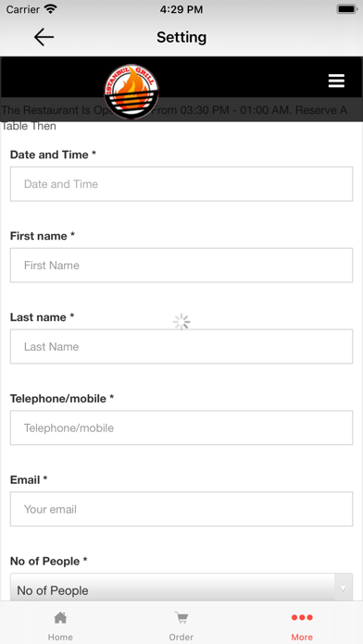This screenshot has width=363, height=644.
Task: Open the hamburger menu icon
Action: (x=336, y=80)
